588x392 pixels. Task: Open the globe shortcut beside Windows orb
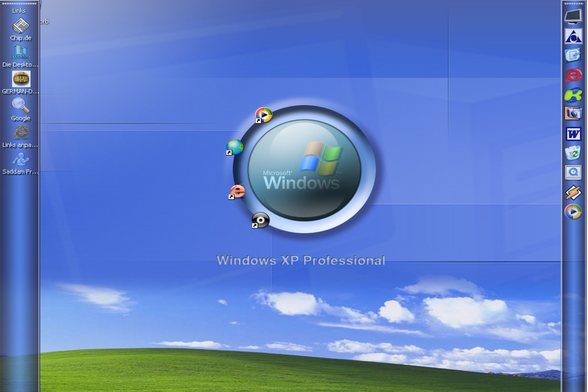235,147
